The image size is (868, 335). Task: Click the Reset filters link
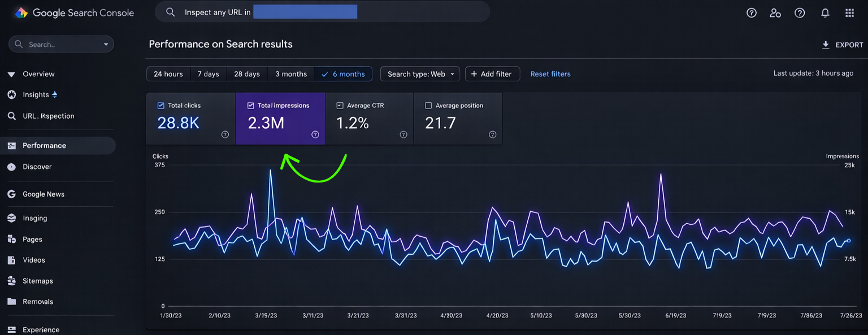click(x=550, y=74)
